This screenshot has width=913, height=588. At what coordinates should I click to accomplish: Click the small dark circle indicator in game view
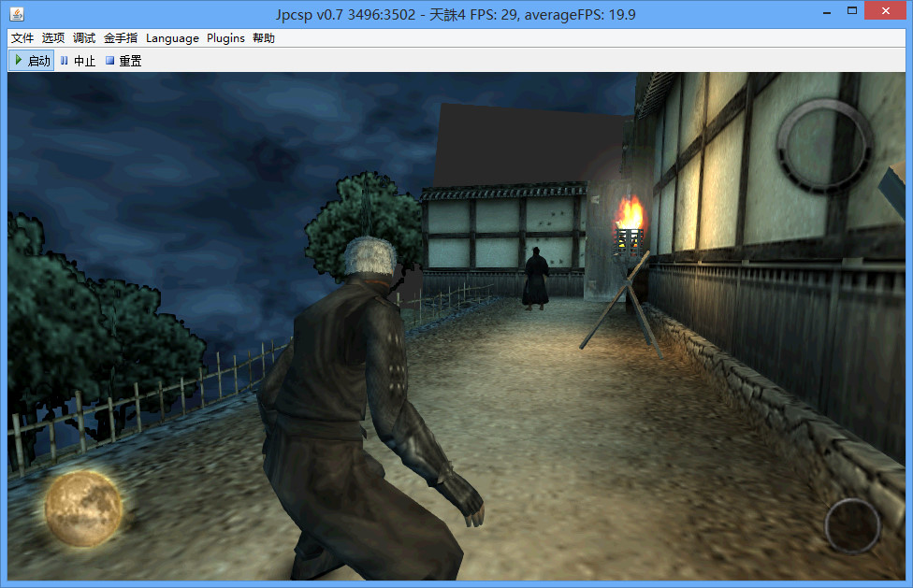[x=852, y=525]
